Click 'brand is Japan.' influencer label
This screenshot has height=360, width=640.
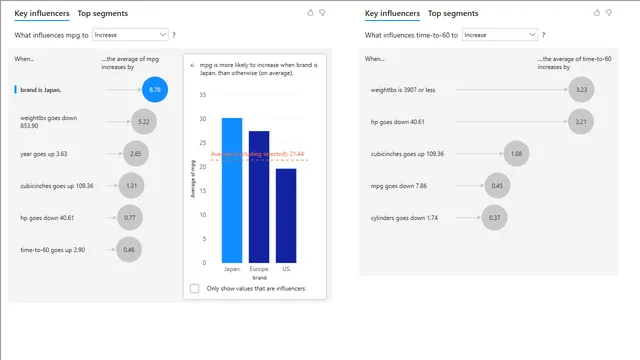click(40, 90)
